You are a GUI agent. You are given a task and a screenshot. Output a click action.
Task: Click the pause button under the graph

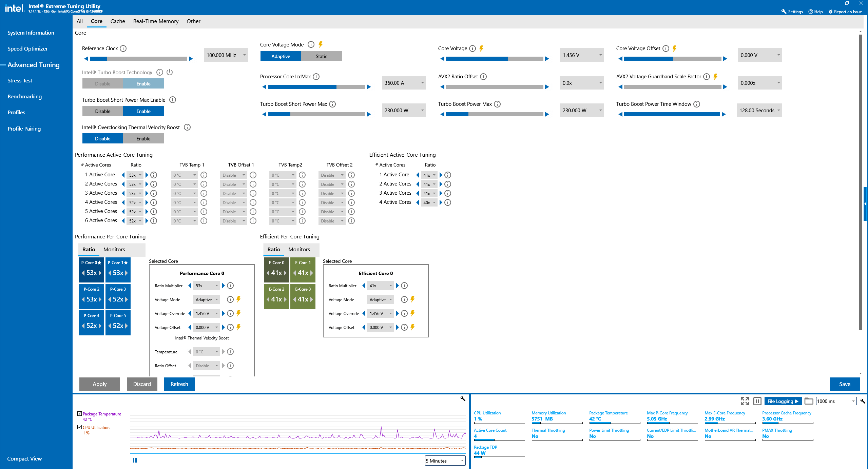point(135,460)
